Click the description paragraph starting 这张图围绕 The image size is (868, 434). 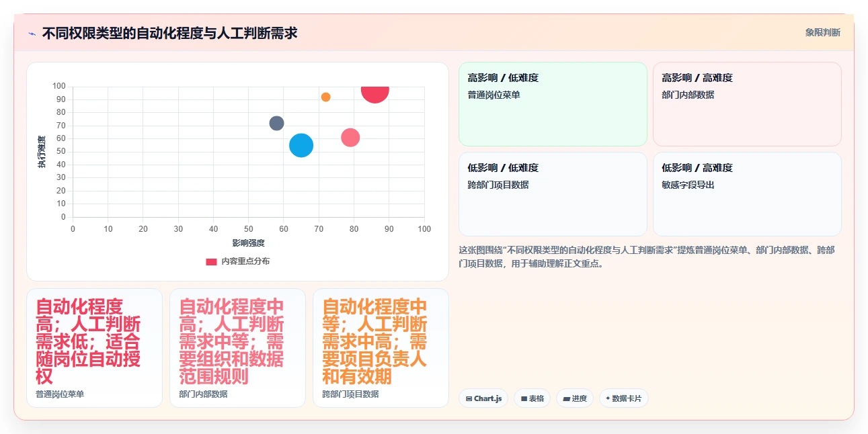coord(647,257)
